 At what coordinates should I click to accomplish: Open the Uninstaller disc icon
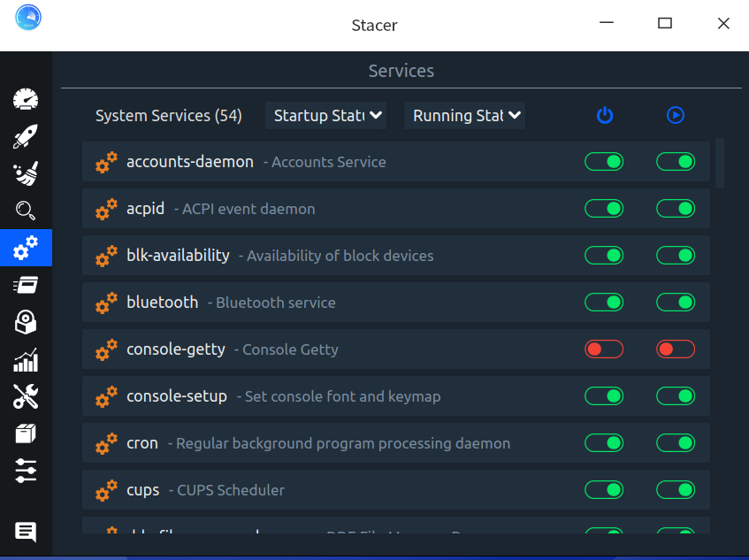(x=26, y=323)
